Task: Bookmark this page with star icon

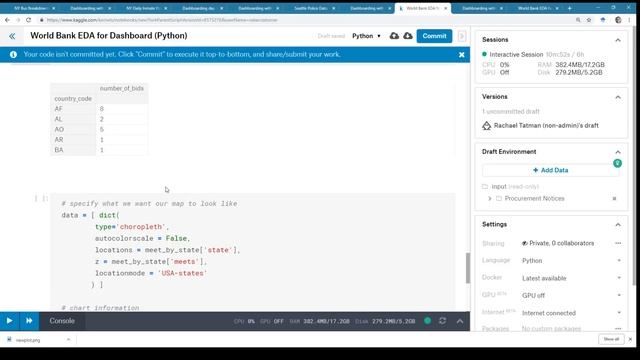Action: point(589,20)
